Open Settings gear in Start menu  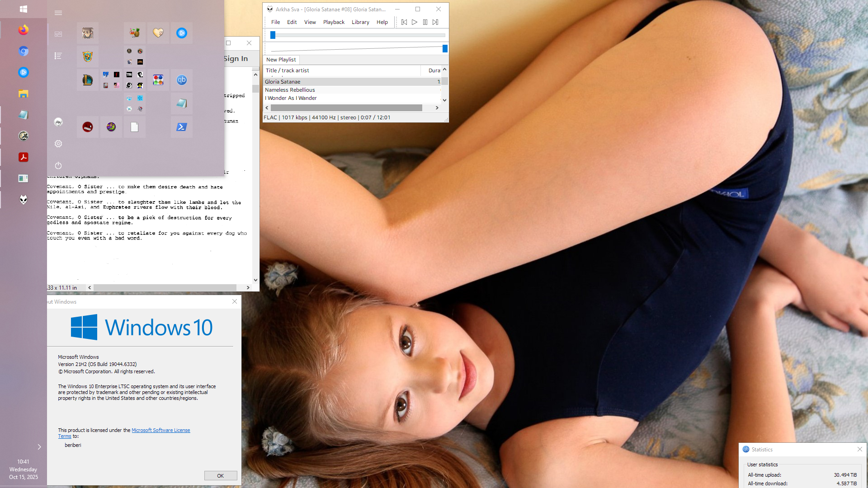coord(58,144)
